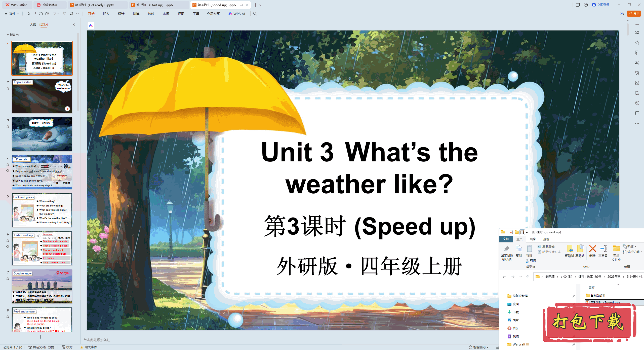Open the 查看 tab in Explorer

point(546,239)
